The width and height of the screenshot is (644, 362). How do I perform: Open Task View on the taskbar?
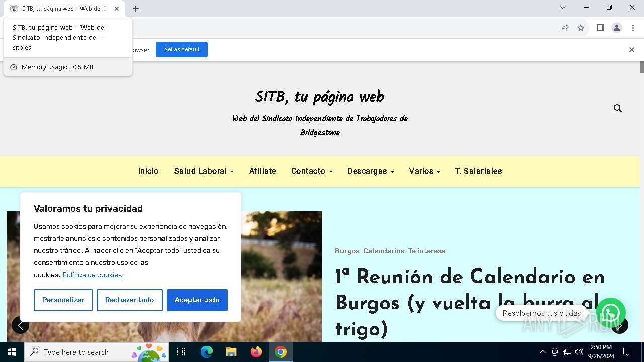click(181, 352)
